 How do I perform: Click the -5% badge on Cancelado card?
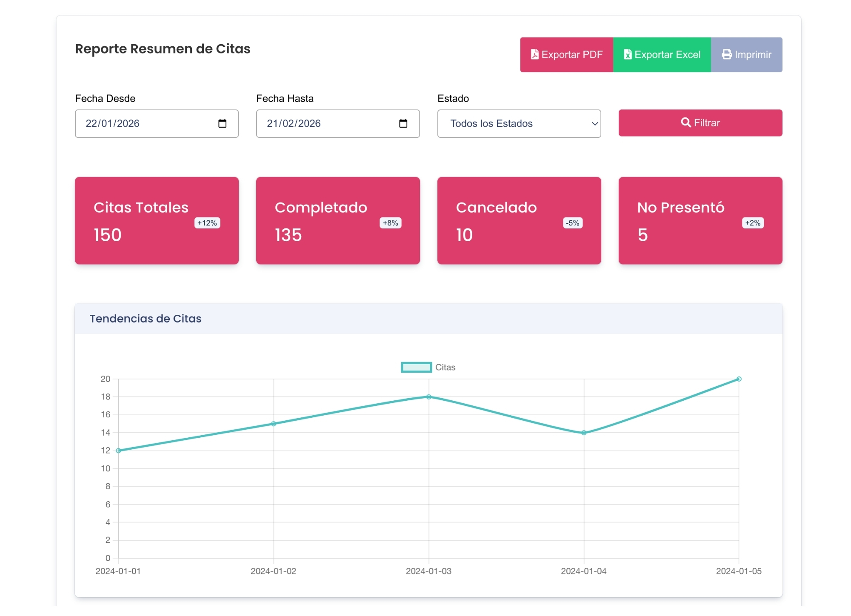pyautogui.click(x=572, y=223)
